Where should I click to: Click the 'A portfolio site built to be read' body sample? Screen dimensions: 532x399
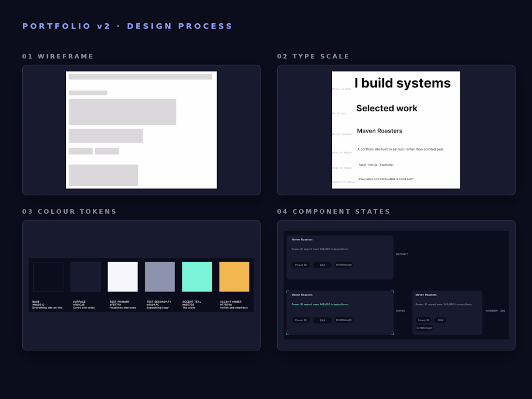pos(401,149)
